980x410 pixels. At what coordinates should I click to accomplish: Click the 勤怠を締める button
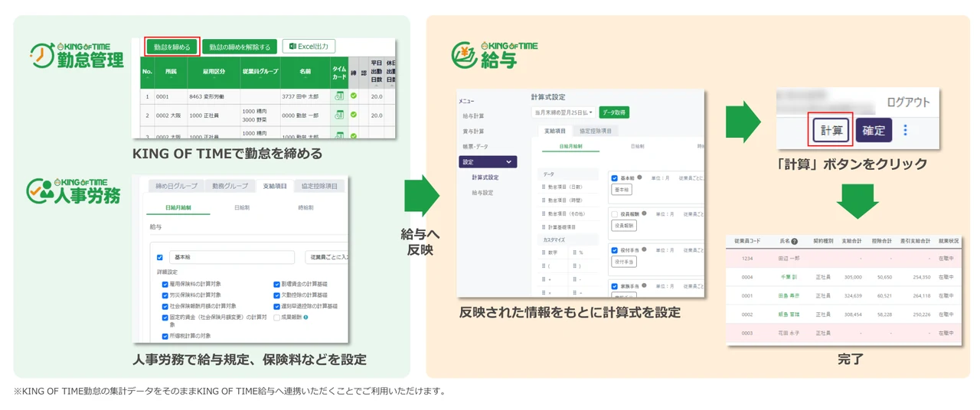pos(171,47)
